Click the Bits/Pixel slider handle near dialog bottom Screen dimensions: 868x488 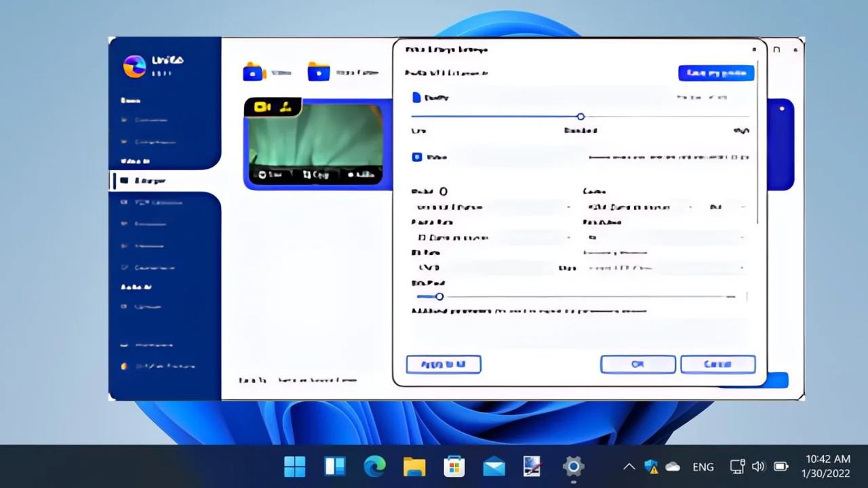[439, 296]
